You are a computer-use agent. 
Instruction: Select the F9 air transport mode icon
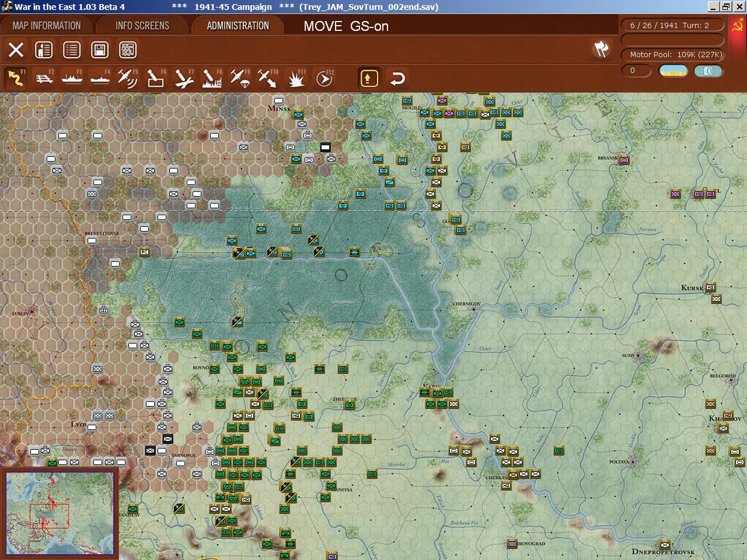click(x=240, y=78)
